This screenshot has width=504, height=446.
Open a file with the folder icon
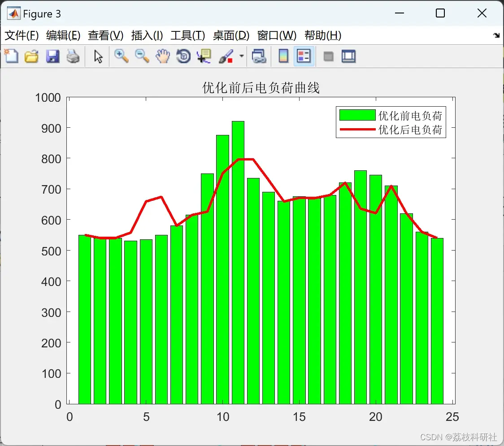[31, 56]
